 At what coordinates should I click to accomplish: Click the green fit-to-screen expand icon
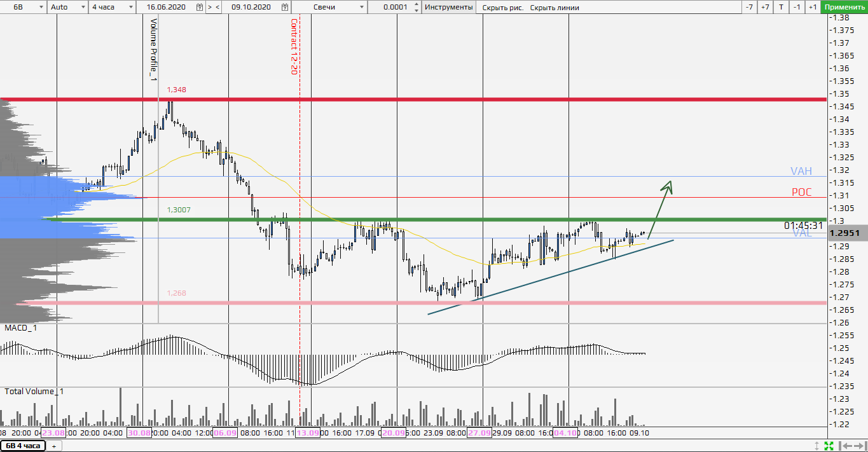point(829,446)
